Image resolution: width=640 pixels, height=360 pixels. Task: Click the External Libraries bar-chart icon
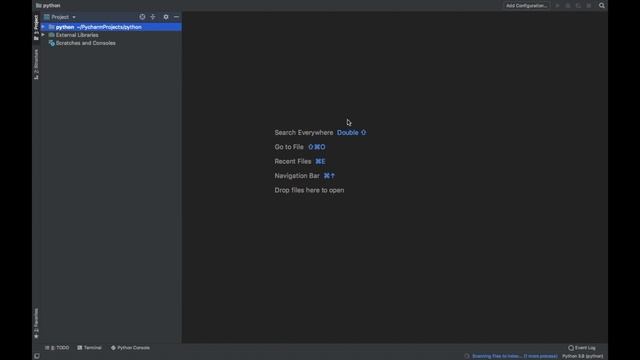point(51,35)
